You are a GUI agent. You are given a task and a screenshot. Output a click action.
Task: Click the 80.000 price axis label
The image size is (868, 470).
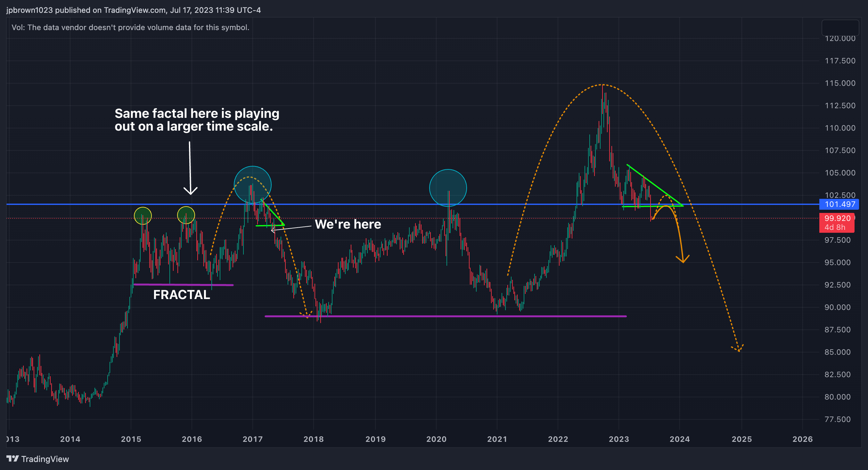(x=837, y=397)
